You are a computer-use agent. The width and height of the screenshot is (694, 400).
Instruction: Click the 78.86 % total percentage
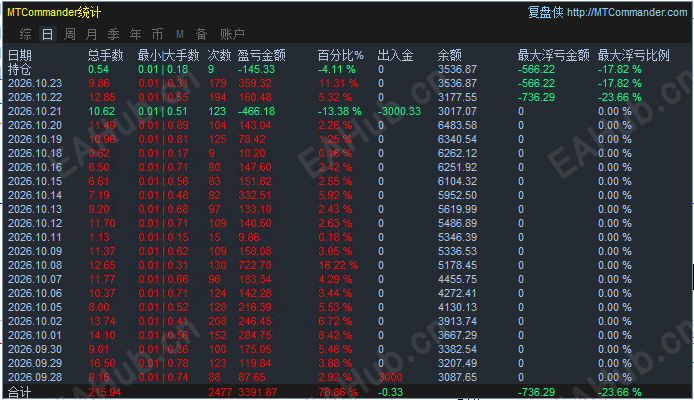pyautogui.click(x=338, y=392)
